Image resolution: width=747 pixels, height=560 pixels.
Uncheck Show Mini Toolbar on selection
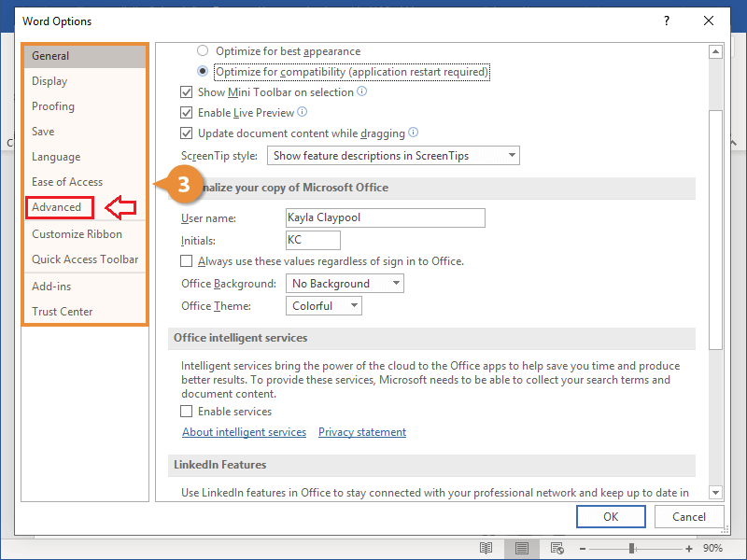click(186, 91)
